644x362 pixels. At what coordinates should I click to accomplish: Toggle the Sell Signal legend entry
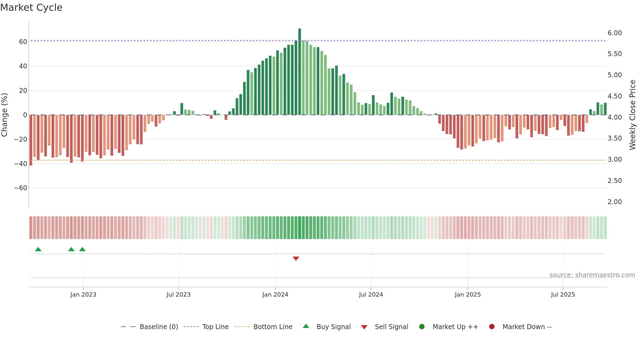point(385,327)
